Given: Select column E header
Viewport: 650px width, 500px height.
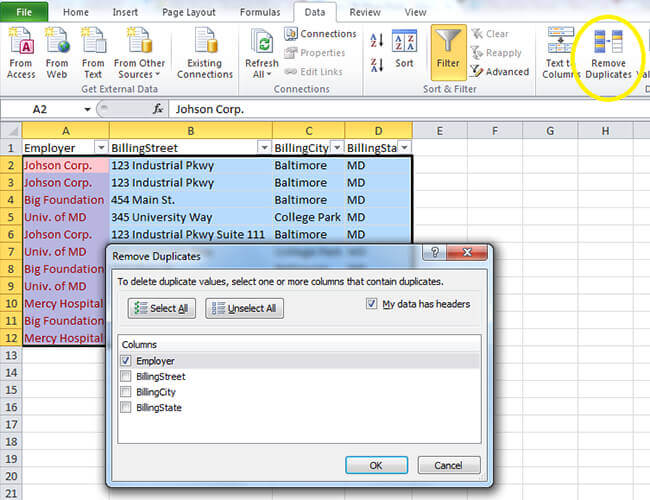Looking at the screenshot, I should point(440,131).
